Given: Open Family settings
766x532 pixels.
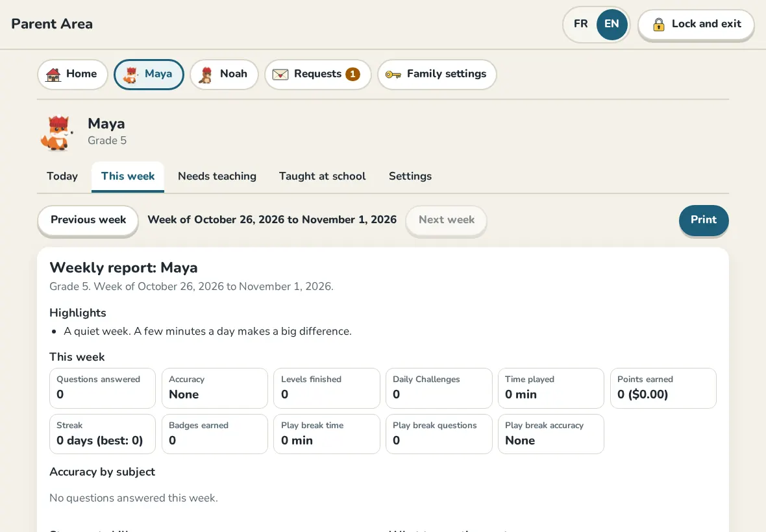Looking at the screenshot, I should coord(437,74).
